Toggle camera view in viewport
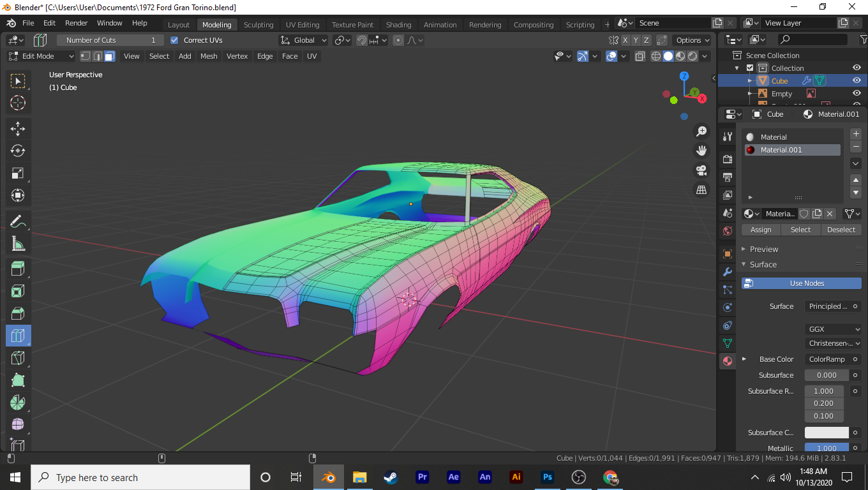 pyautogui.click(x=701, y=170)
